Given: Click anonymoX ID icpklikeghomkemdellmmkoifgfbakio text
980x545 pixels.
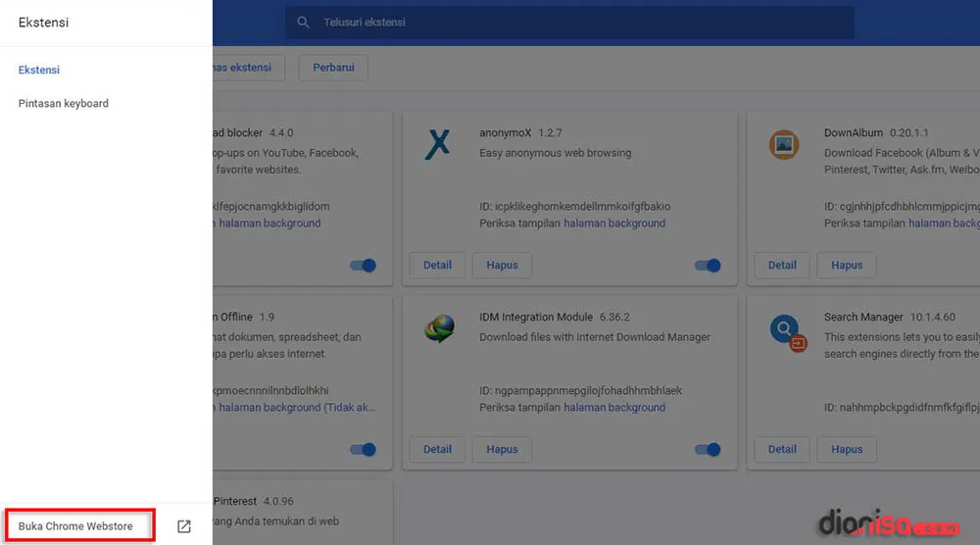Looking at the screenshot, I should [x=575, y=206].
